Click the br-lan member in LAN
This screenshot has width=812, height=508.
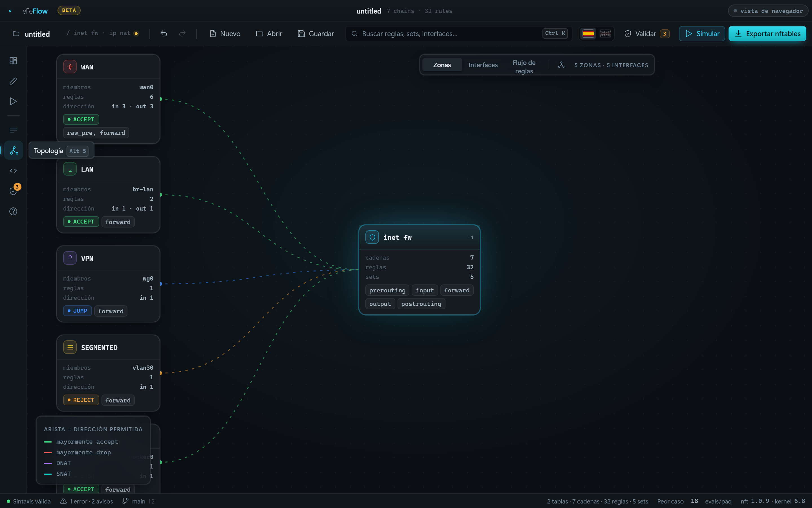coord(143,189)
